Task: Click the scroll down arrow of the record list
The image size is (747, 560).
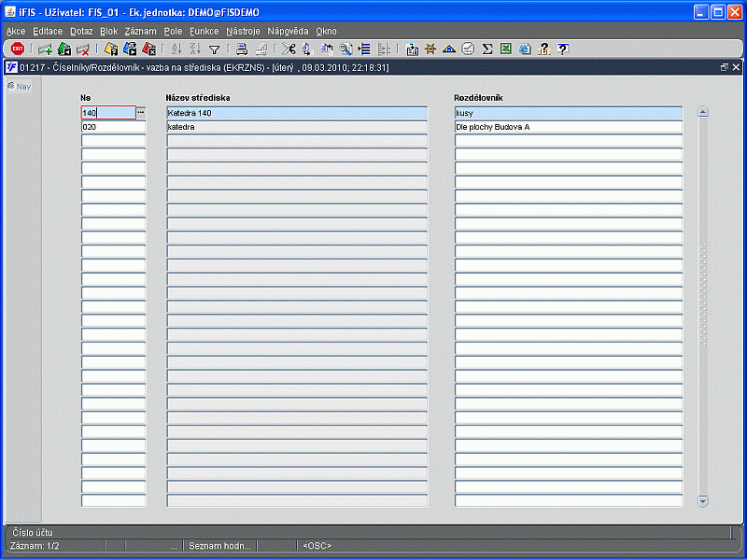Action: coord(703,501)
